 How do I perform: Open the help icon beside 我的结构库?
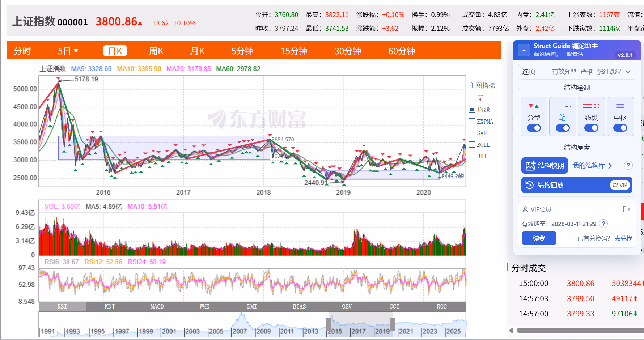pyautogui.click(x=628, y=165)
